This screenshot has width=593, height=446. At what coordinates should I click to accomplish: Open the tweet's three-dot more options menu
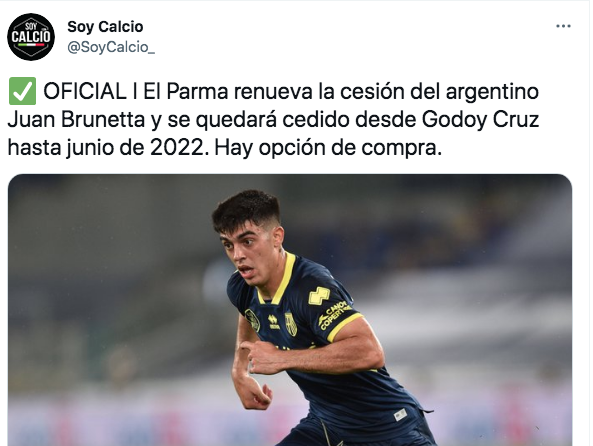(563, 26)
